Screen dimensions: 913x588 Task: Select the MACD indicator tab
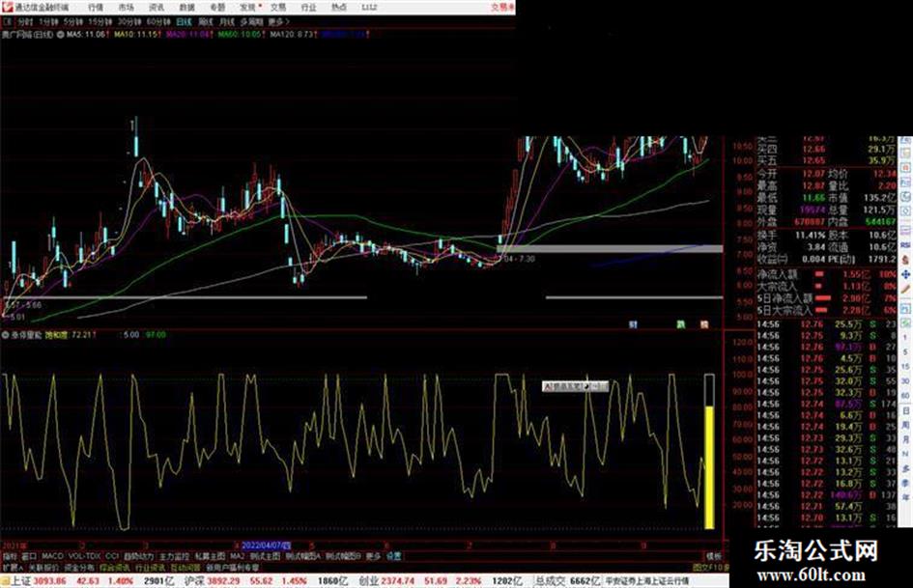(52, 556)
